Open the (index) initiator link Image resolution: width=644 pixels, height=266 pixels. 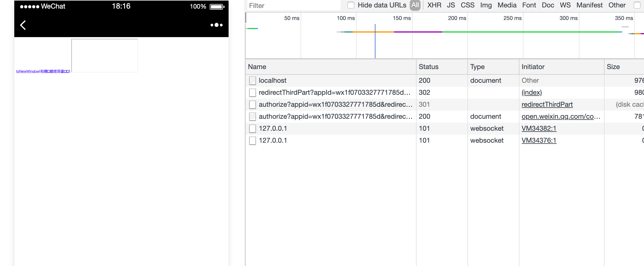click(532, 92)
